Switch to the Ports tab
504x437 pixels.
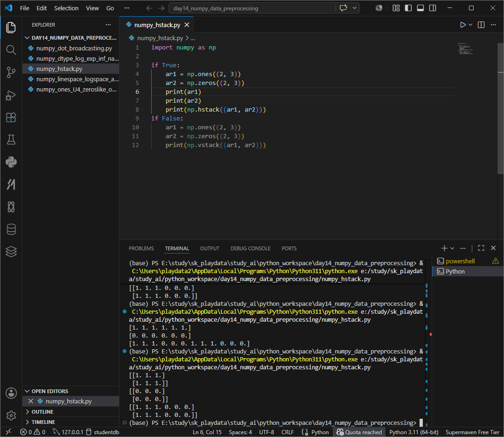coord(289,248)
